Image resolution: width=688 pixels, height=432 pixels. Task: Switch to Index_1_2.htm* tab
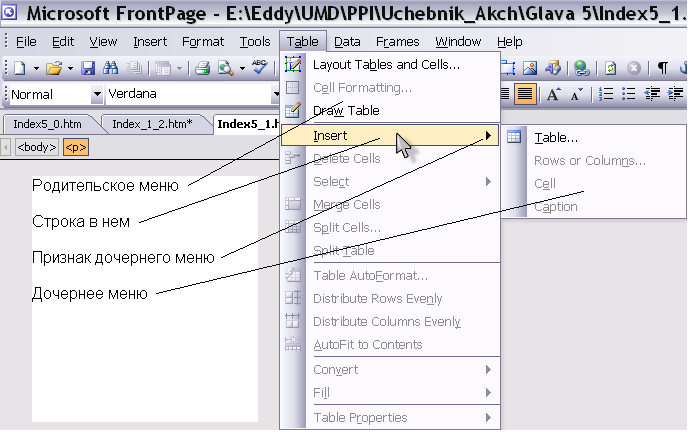pyautogui.click(x=152, y=124)
